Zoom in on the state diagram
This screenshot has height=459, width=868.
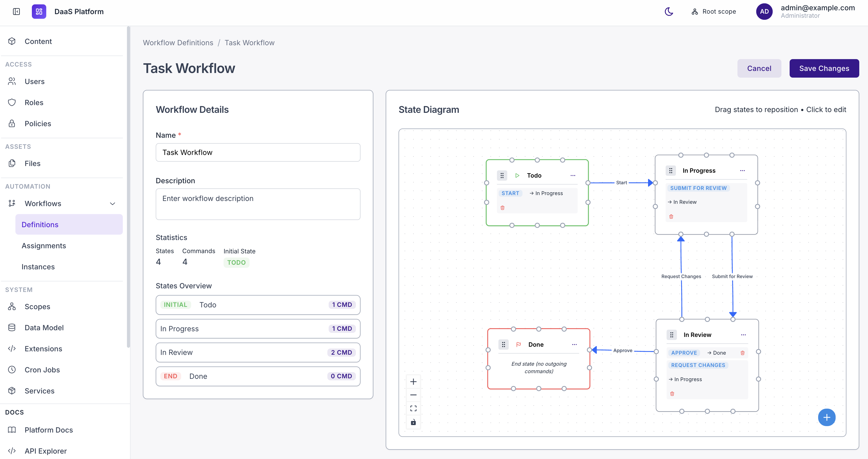tap(413, 381)
